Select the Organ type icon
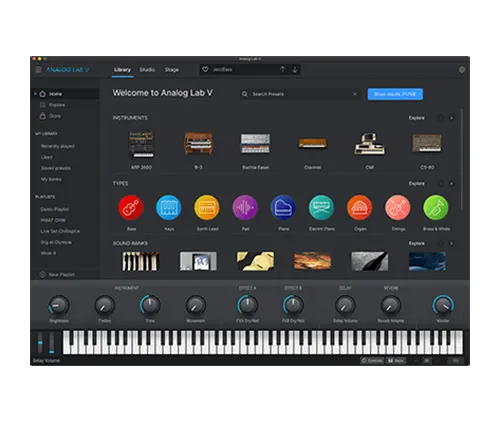 [x=360, y=207]
